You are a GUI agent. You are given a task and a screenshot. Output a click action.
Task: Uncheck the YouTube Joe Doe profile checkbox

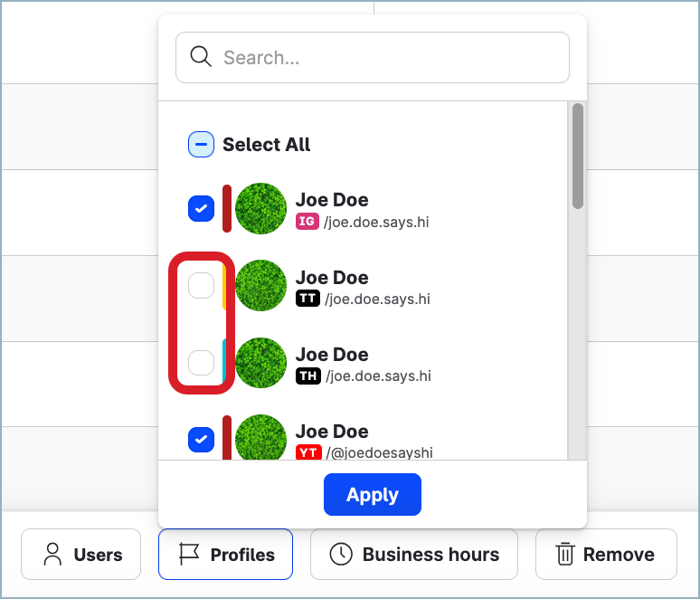tap(201, 440)
